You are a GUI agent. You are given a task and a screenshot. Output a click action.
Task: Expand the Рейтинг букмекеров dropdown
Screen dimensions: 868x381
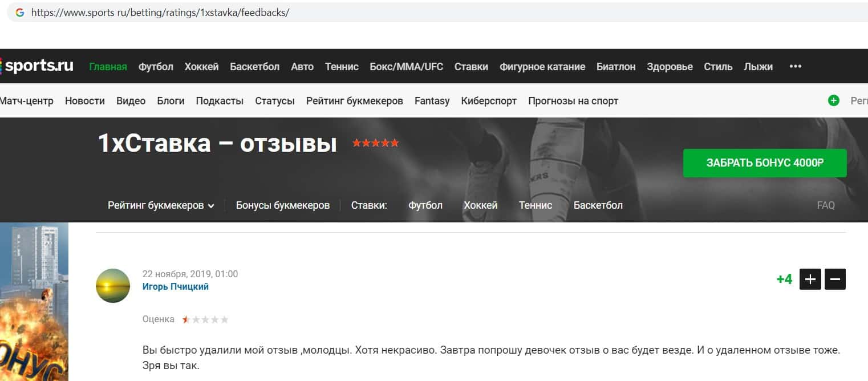click(161, 205)
